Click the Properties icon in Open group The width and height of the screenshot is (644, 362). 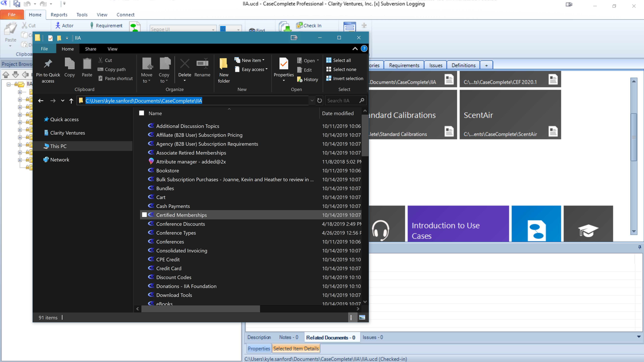click(x=284, y=64)
